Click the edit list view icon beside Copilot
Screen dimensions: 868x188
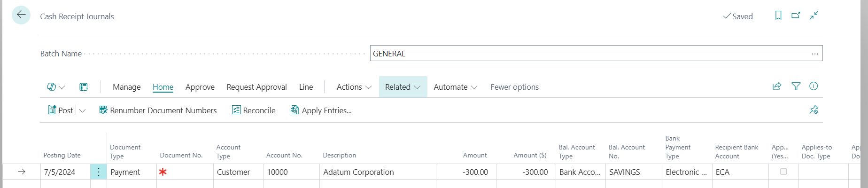pyautogui.click(x=84, y=87)
